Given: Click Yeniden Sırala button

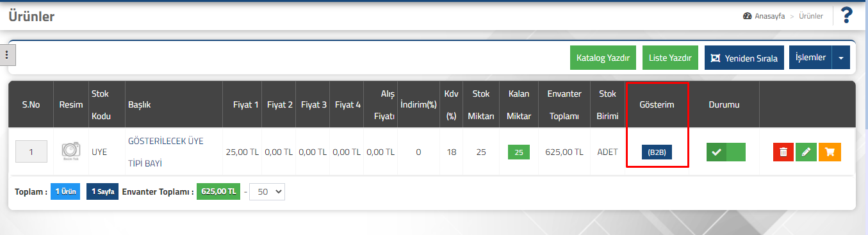Looking at the screenshot, I should point(744,58).
